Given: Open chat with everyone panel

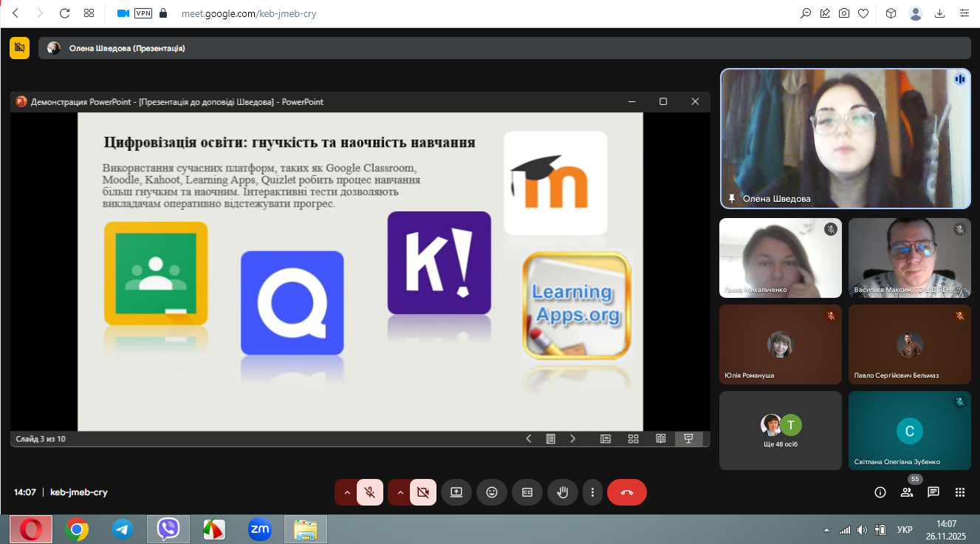Looking at the screenshot, I should coord(933,492).
